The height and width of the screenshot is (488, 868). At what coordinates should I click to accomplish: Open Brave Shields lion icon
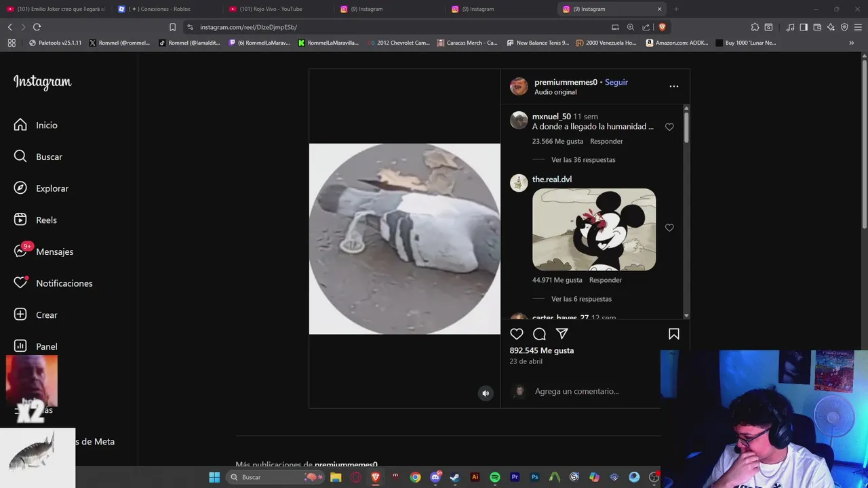pyautogui.click(x=662, y=27)
